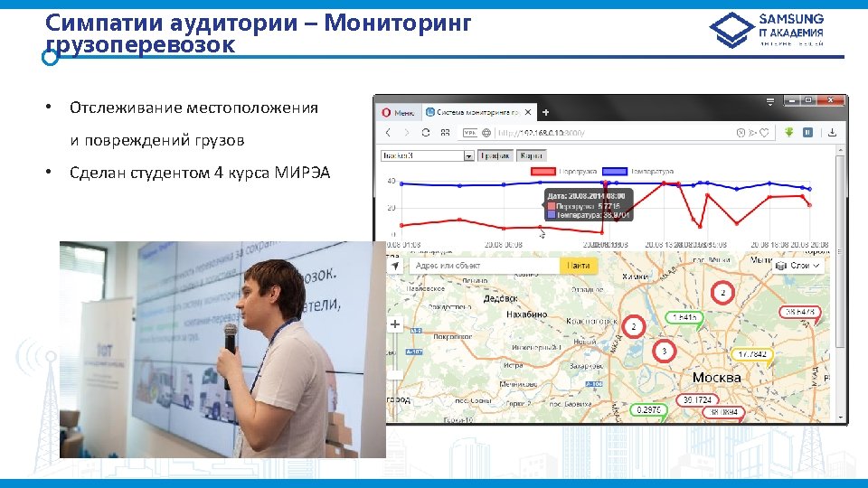
Task: Click the green 0.2975 map placemark
Action: click(x=649, y=410)
